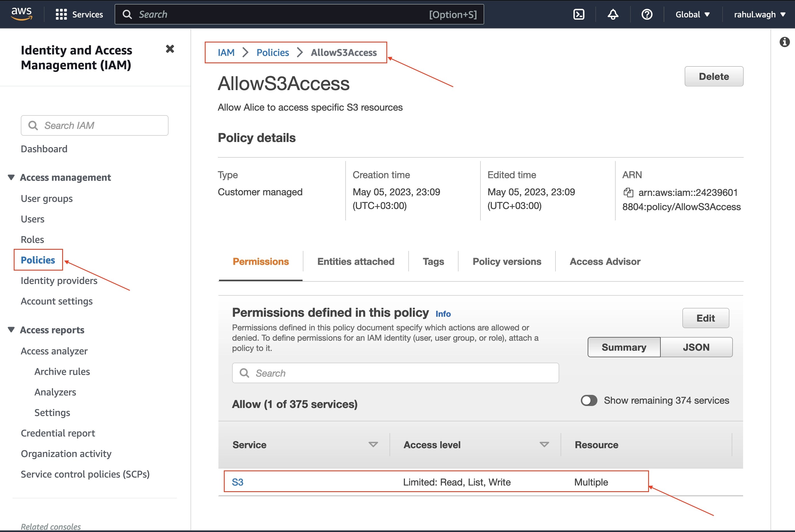Open the help question mark menu

point(647,14)
